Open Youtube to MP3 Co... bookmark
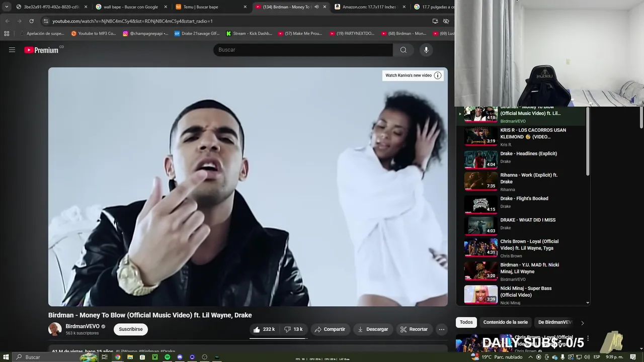Viewport: 644px width, 362px height. [x=94, y=34]
